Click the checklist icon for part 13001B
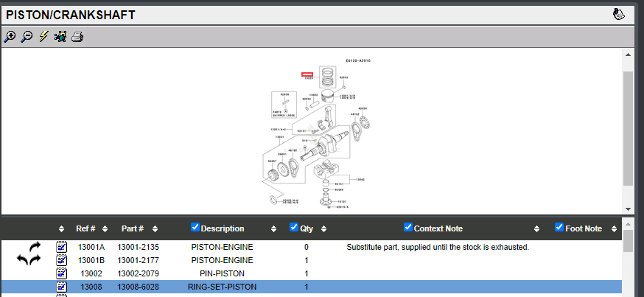Viewport: 644px width, 297px height. click(62, 260)
